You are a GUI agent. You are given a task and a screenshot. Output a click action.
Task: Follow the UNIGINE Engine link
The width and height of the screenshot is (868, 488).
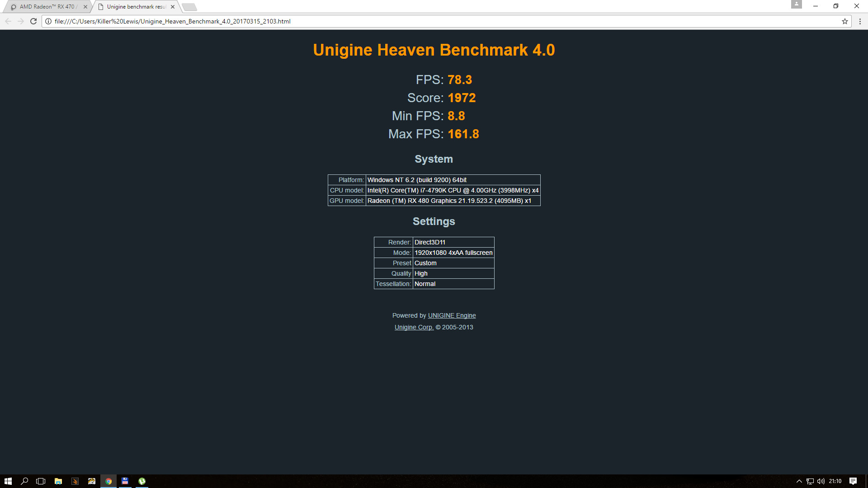[452, 315]
